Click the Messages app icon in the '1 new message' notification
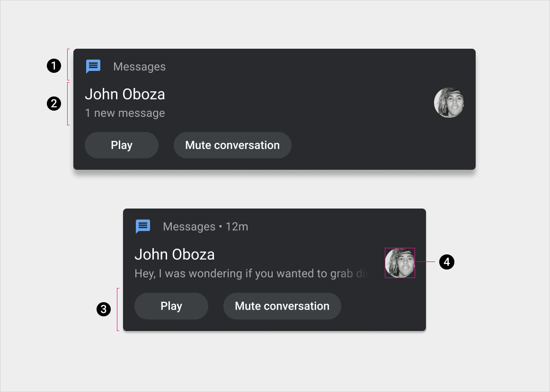 (x=93, y=67)
